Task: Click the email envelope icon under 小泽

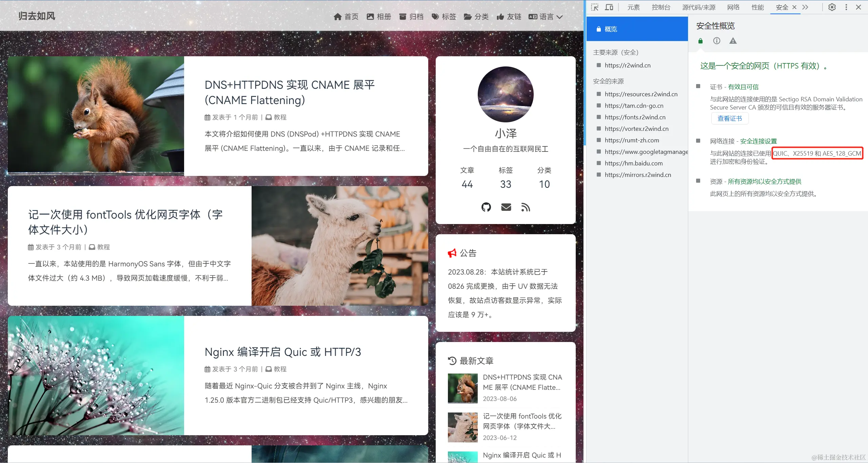Action: (x=506, y=207)
